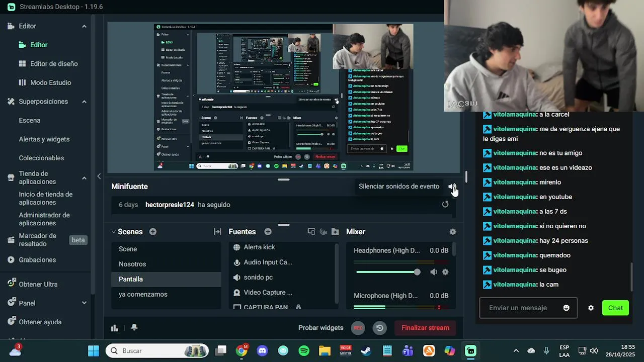The height and width of the screenshot is (362, 644).
Task: Open Escena overlays page
Action: [x=30, y=120]
